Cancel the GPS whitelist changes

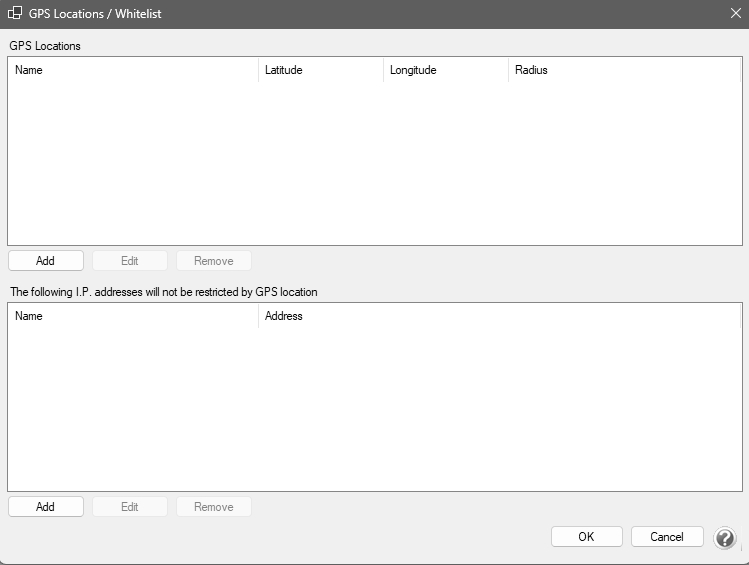click(667, 537)
